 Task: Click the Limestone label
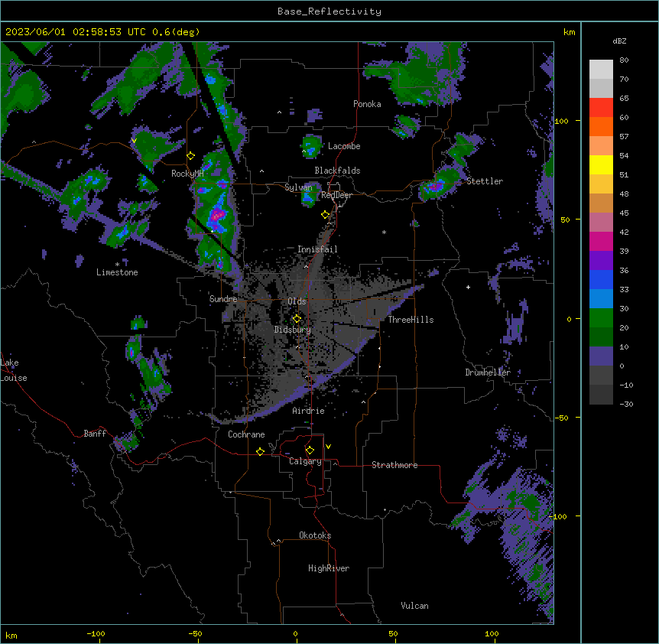[x=117, y=272]
